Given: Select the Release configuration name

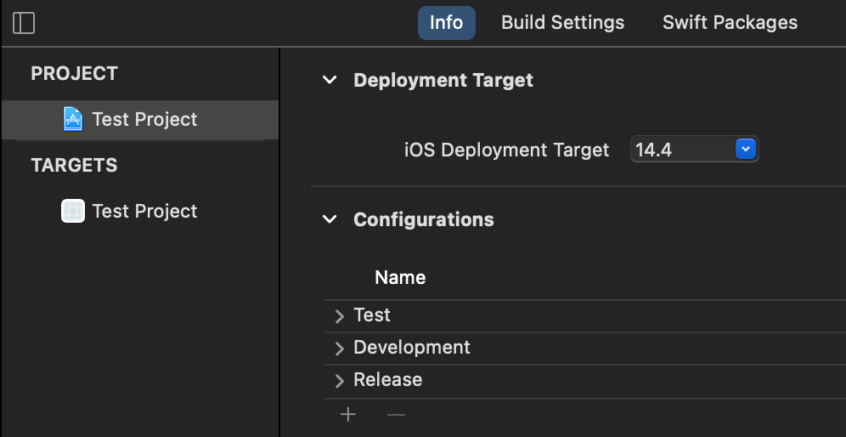Looking at the screenshot, I should pos(388,380).
